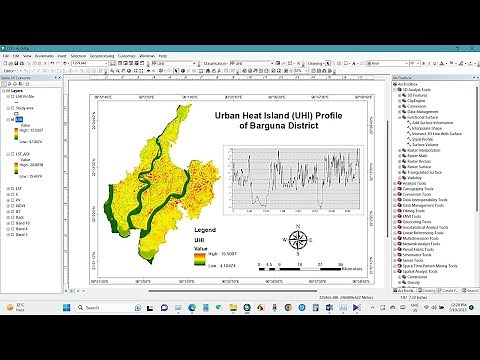Uncheck the UHI layer checkbox
The image size is (480, 360).
(12, 119)
